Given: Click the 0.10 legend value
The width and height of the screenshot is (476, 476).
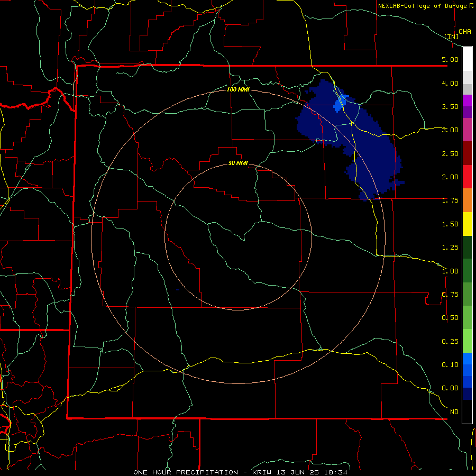Looking at the screenshot, I should pyautogui.click(x=450, y=365).
